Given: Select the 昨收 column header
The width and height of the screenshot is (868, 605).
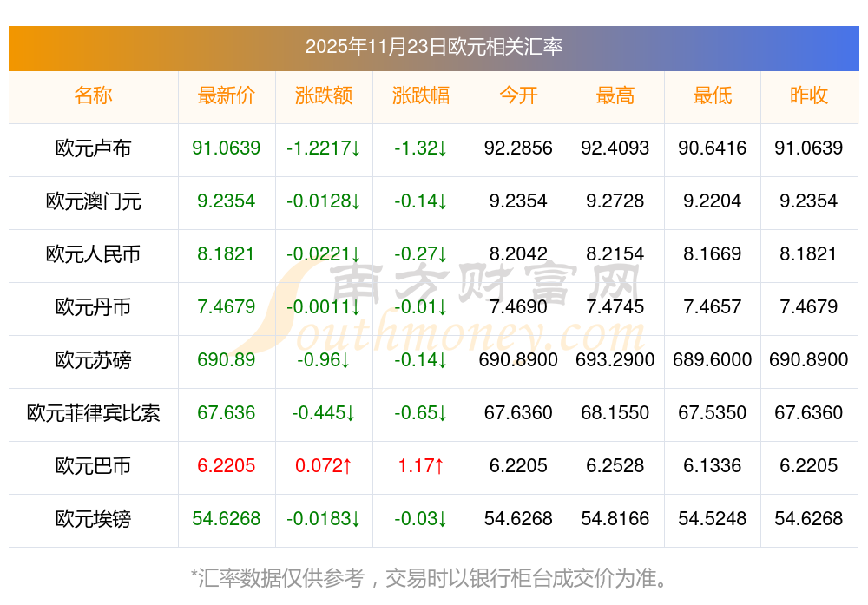Looking at the screenshot, I should point(809,95).
